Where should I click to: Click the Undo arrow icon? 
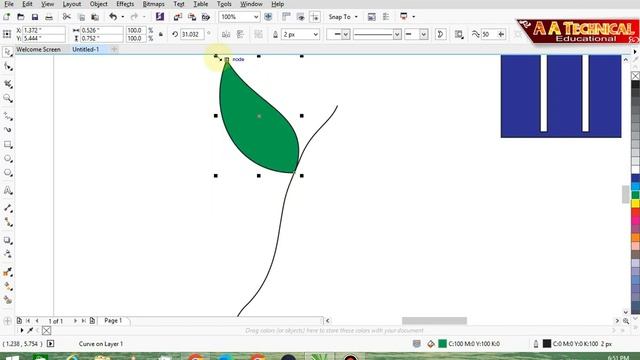click(x=113, y=17)
